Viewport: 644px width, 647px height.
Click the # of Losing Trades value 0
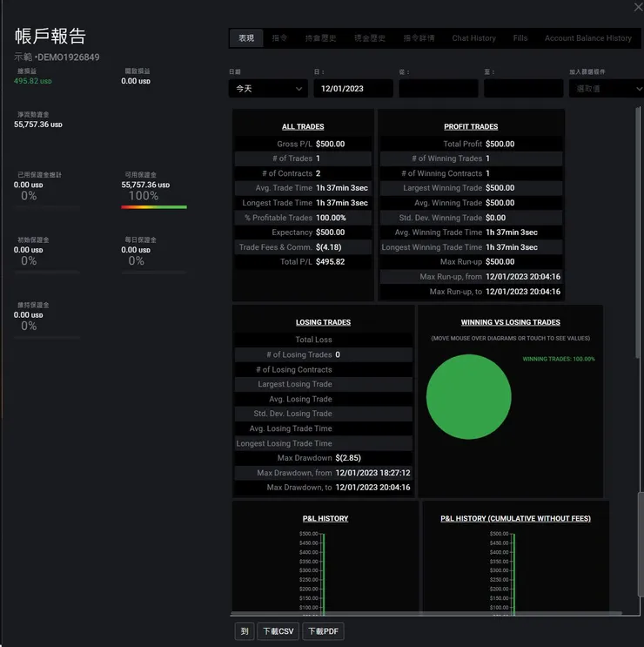[338, 354]
